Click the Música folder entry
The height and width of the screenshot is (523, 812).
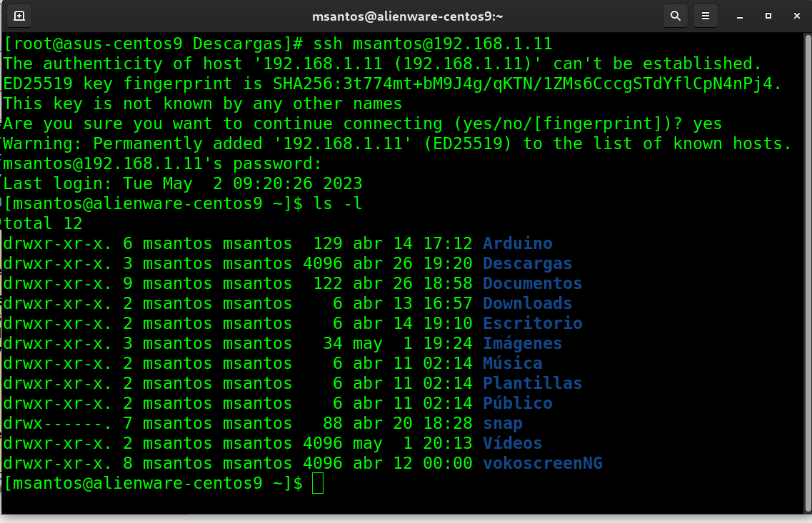[512, 363]
